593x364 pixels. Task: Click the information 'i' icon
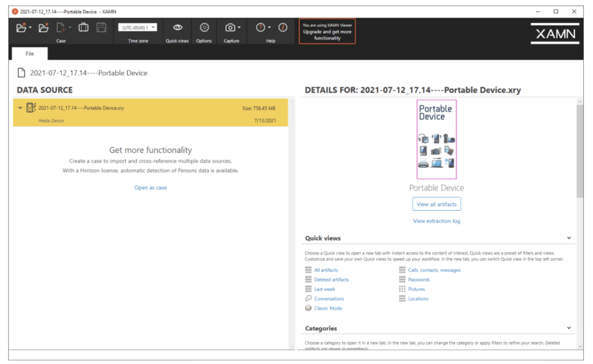(283, 28)
